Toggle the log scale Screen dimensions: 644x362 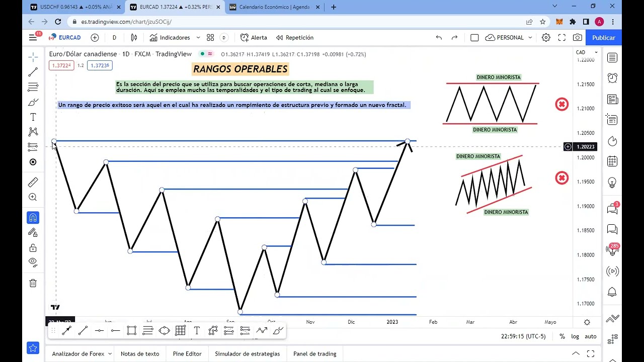(575, 336)
